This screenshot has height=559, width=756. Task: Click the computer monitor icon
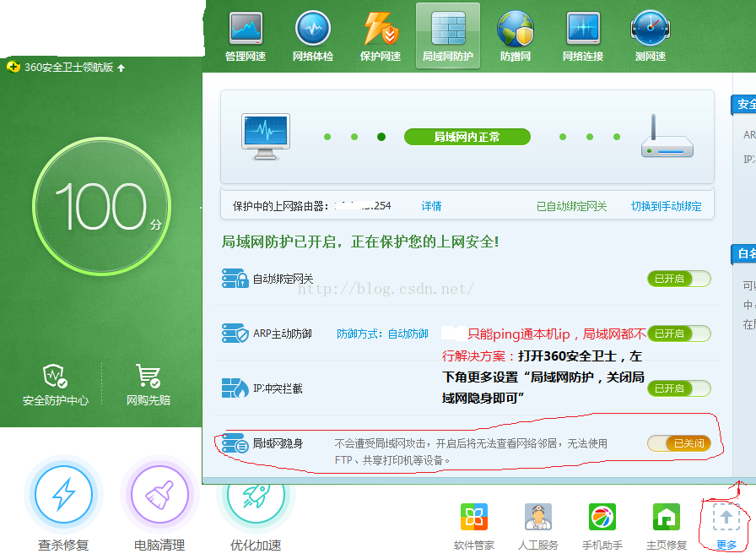pos(266,137)
